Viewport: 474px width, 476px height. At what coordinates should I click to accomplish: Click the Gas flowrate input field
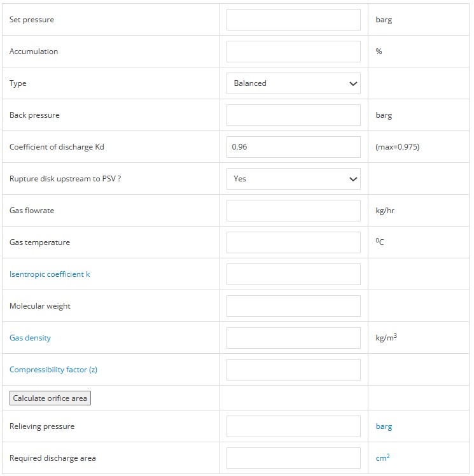tap(293, 211)
